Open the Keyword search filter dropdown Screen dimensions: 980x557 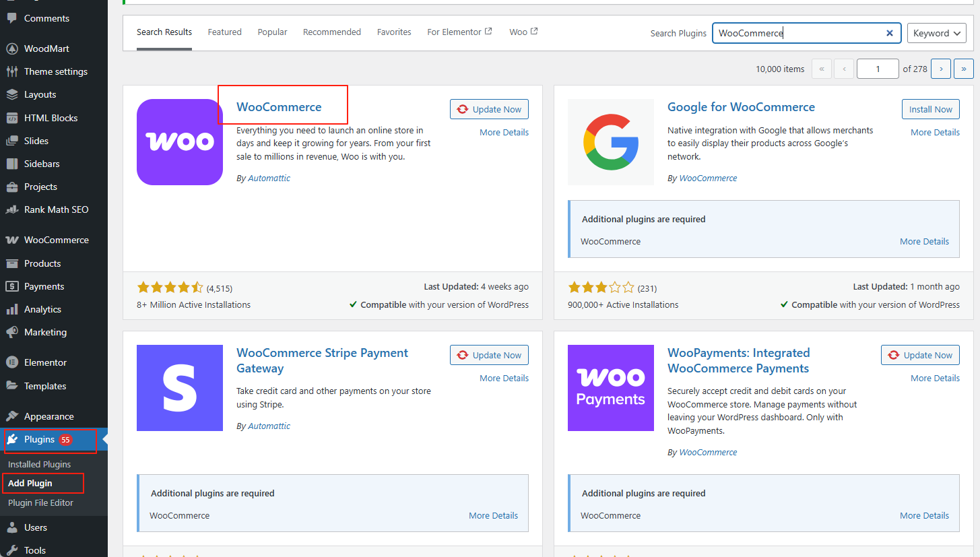click(936, 32)
